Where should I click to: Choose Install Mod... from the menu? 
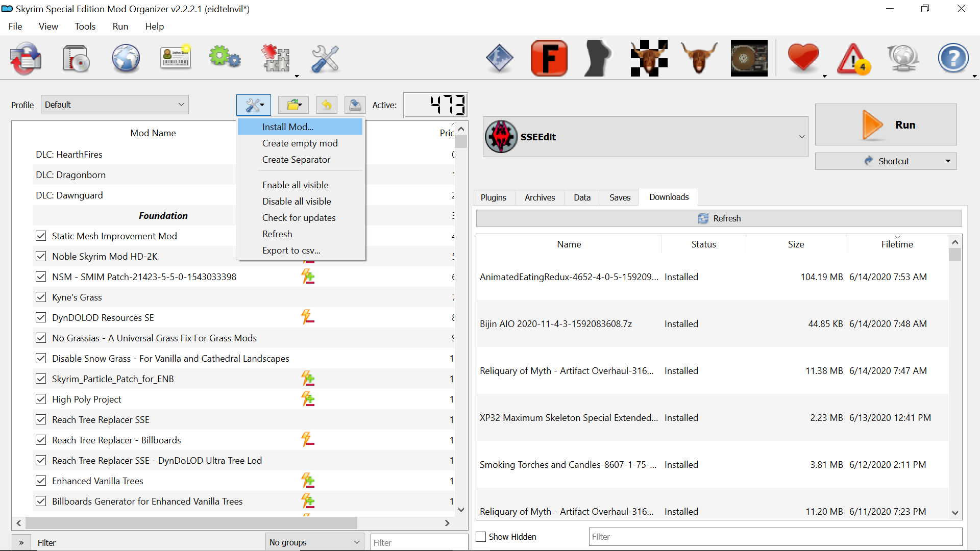pyautogui.click(x=300, y=127)
